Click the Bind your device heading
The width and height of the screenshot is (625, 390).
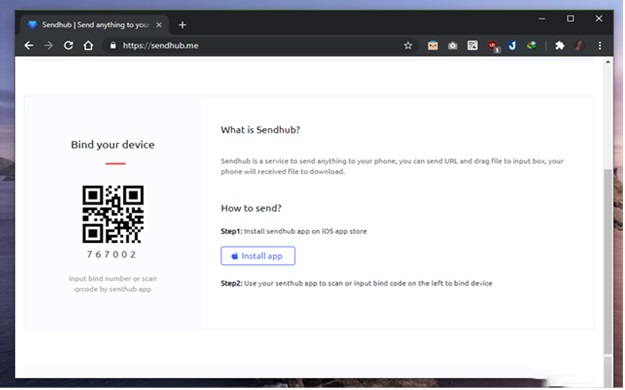(x=112, y=145)
